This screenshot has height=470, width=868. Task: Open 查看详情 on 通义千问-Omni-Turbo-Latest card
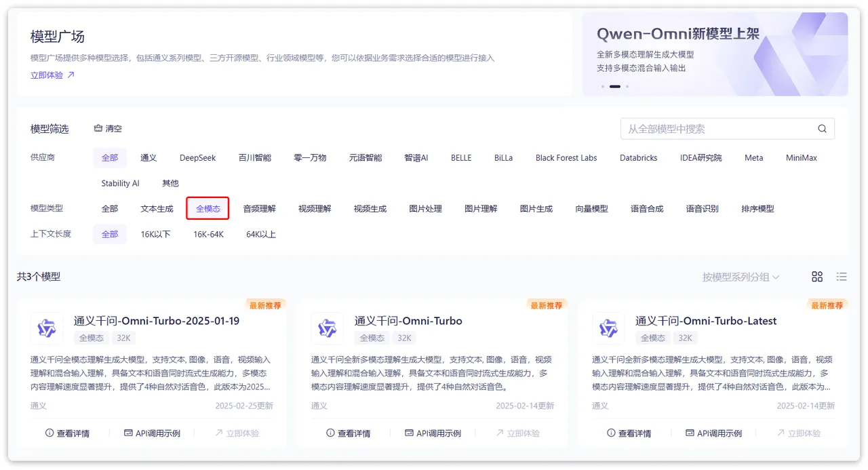(x=629, y=433)
